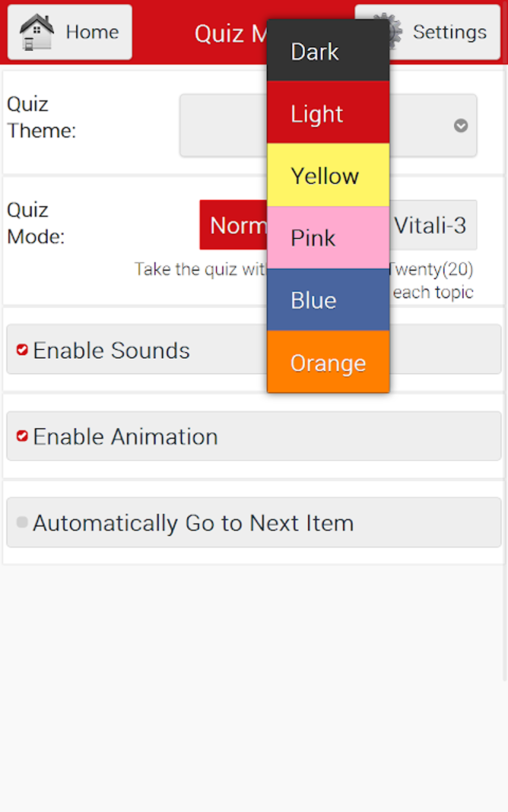508x812 pixels.
Task: Click the Home house icon
Action: pos(36,32)
